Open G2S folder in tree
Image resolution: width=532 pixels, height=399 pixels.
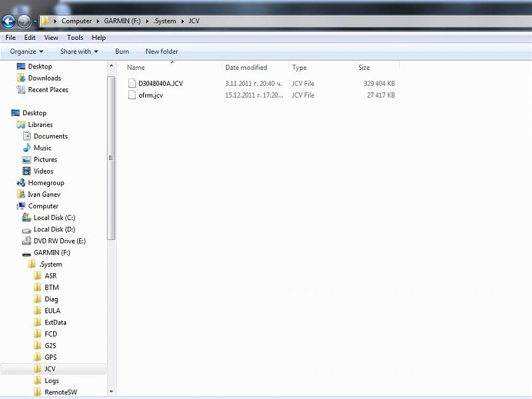tap(51, 346)
